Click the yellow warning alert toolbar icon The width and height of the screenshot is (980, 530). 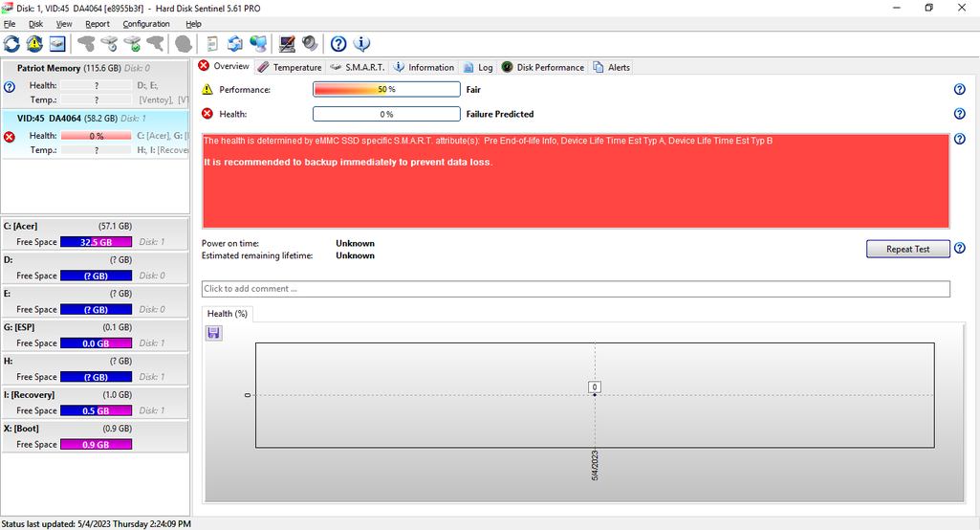(x=34, y=43)
